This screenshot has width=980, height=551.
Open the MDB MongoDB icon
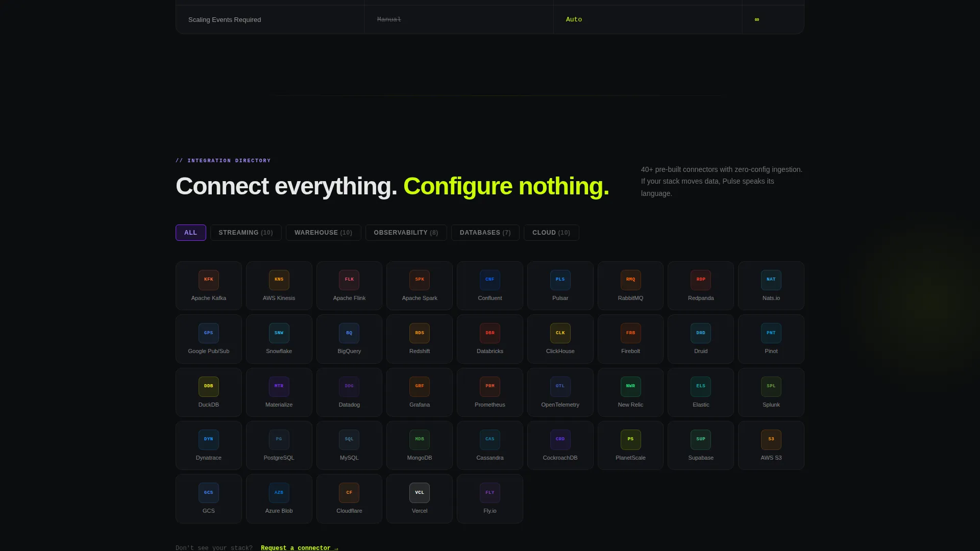[x=420, y=439]
